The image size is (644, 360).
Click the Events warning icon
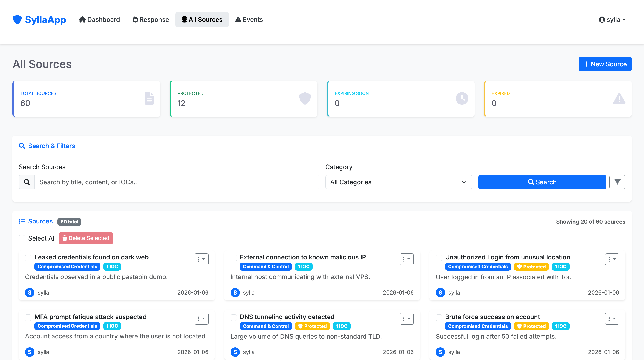pos(238,19)
